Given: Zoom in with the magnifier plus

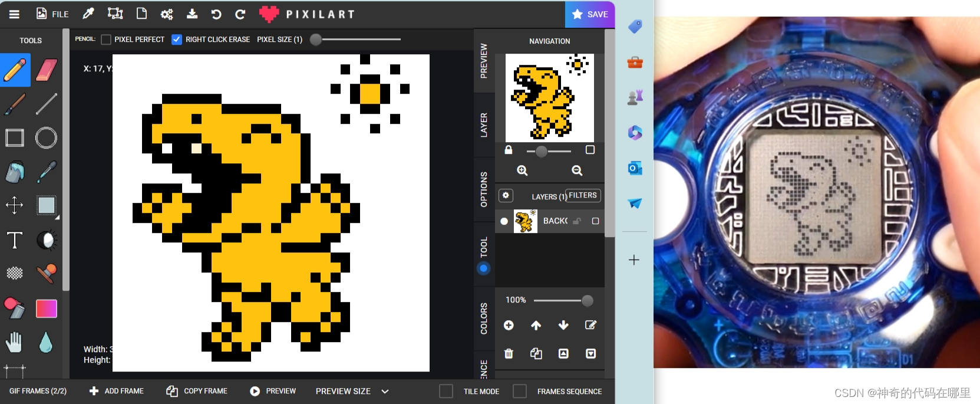Looking at the screenshot, I should tap(522, 170).
